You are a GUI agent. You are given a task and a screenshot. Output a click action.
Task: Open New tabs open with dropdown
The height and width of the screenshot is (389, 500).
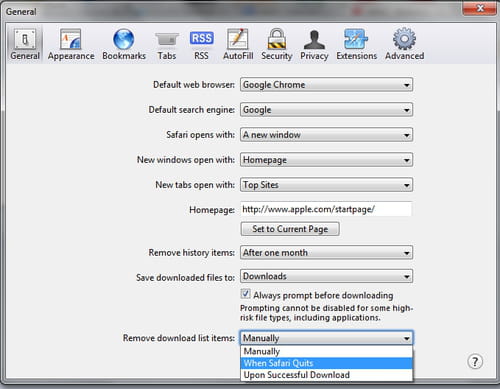(x=326, y=185)
